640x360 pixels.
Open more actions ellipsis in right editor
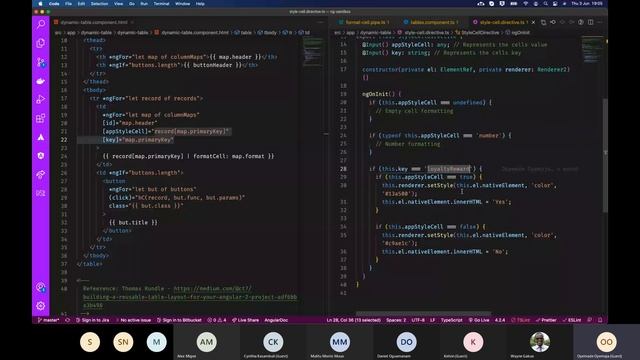pos(600,22)
